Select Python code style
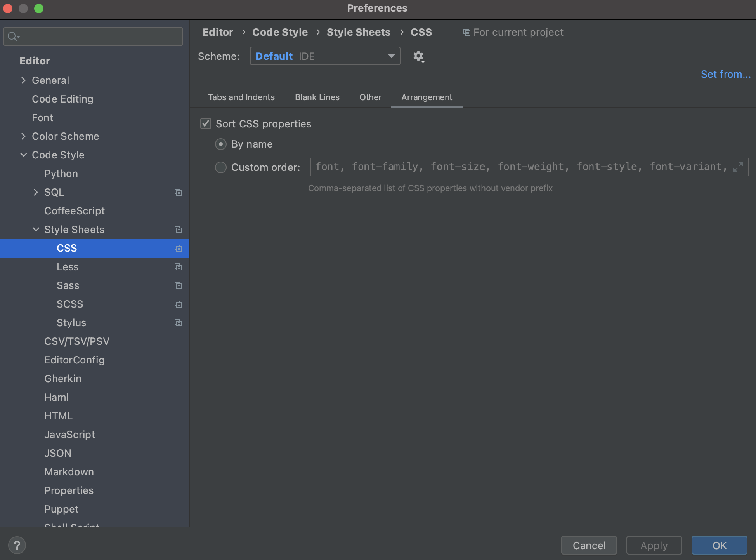Screen dimensions: 756x560 61,174
